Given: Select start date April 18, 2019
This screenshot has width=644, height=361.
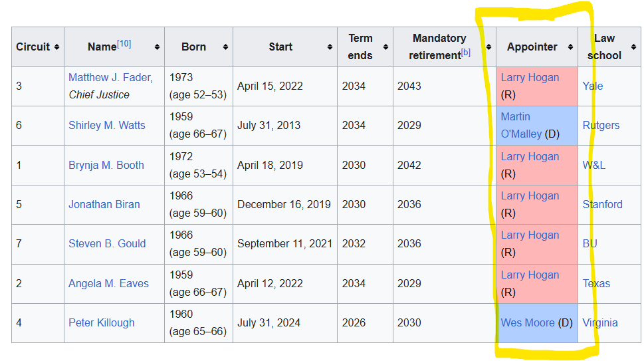Looking at the screenshot, I should (x=270, y=165).
